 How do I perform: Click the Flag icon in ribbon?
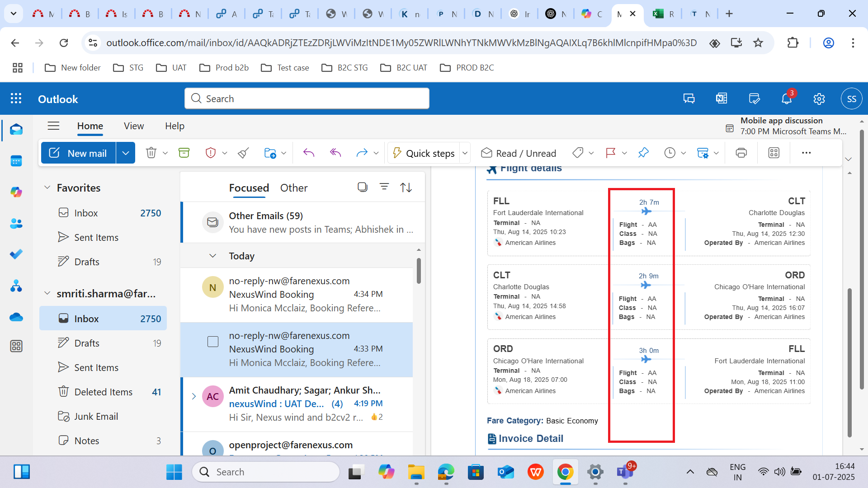[611, 153]
